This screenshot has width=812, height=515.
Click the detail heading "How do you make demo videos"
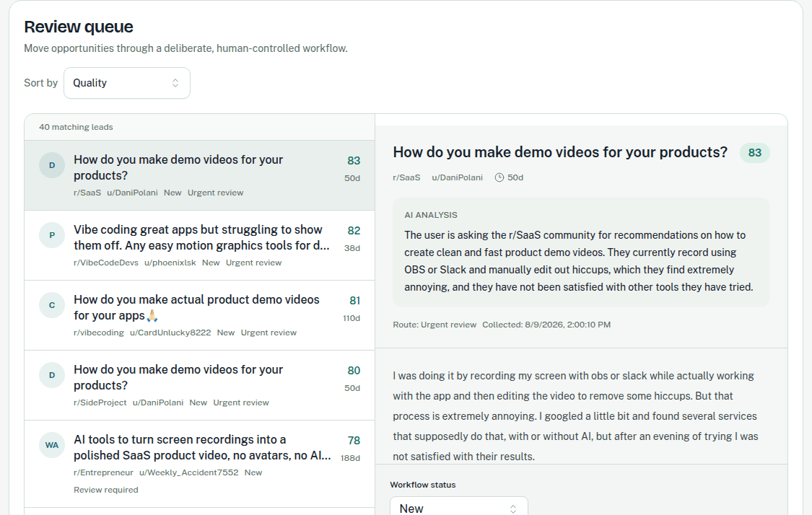click(560, 152)
